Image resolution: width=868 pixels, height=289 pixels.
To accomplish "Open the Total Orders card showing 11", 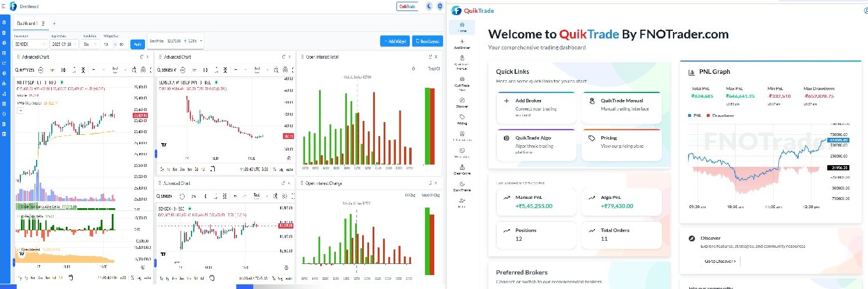I will pos(621,234).
